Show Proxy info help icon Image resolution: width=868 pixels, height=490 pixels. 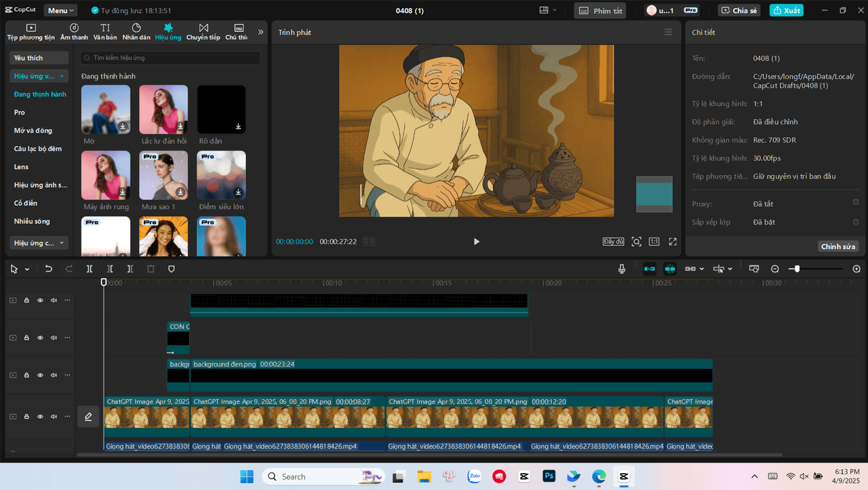(x=856, y=202)
